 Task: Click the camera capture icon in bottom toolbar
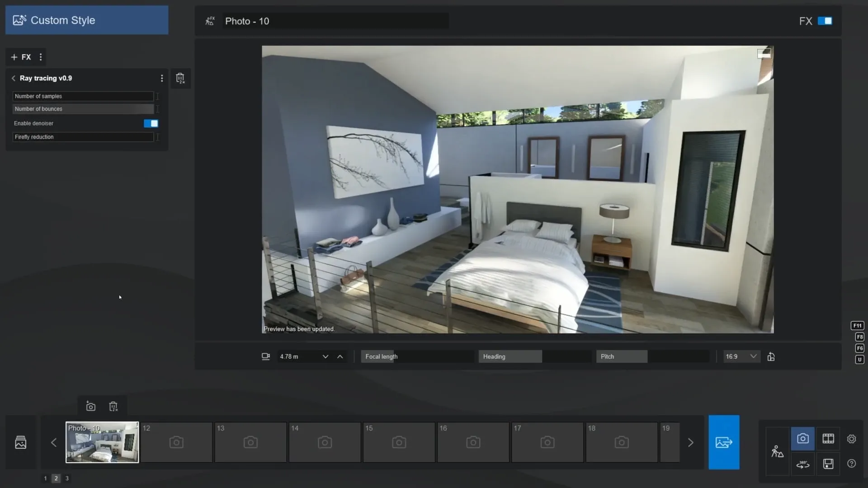90,406
